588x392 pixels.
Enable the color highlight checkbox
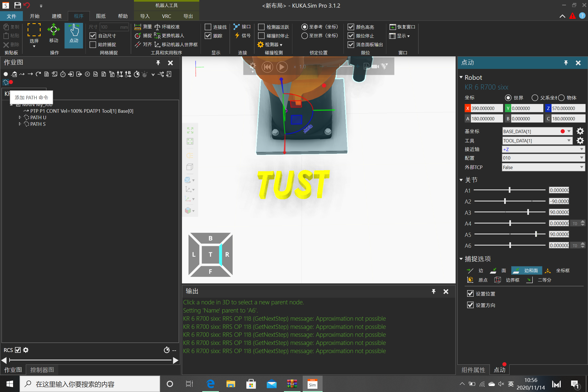pos(350,27)
